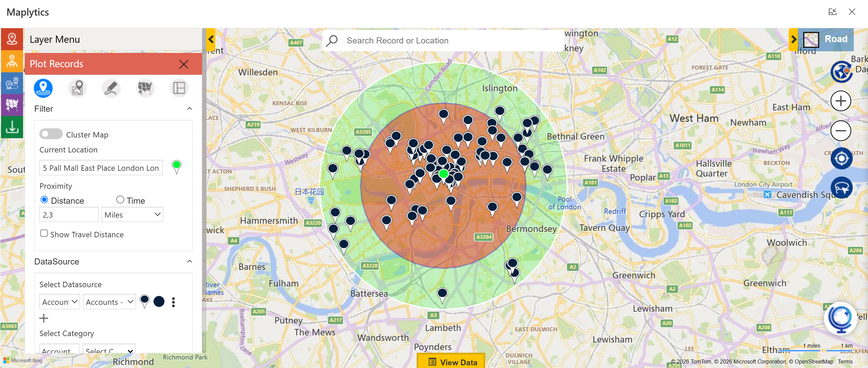Viewport: 868px width, 368px height.
Task: Open the purple region map sidebar icon
Action: pyautogui.click(x=12, y=105)
